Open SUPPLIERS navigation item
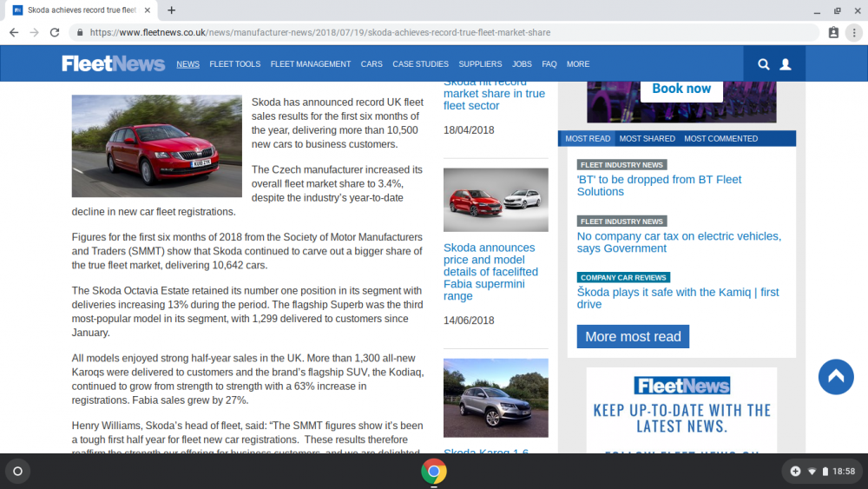 pos(480,64)
